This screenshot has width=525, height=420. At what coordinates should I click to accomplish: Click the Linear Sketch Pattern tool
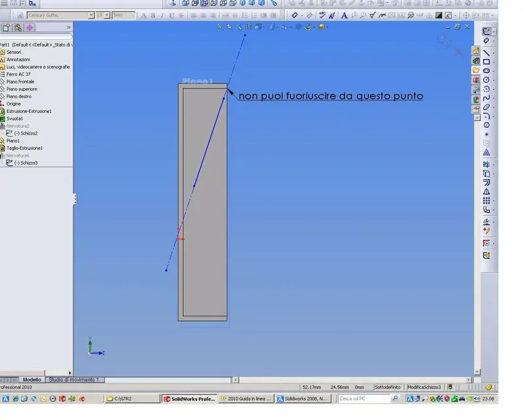tap(486, 201)
